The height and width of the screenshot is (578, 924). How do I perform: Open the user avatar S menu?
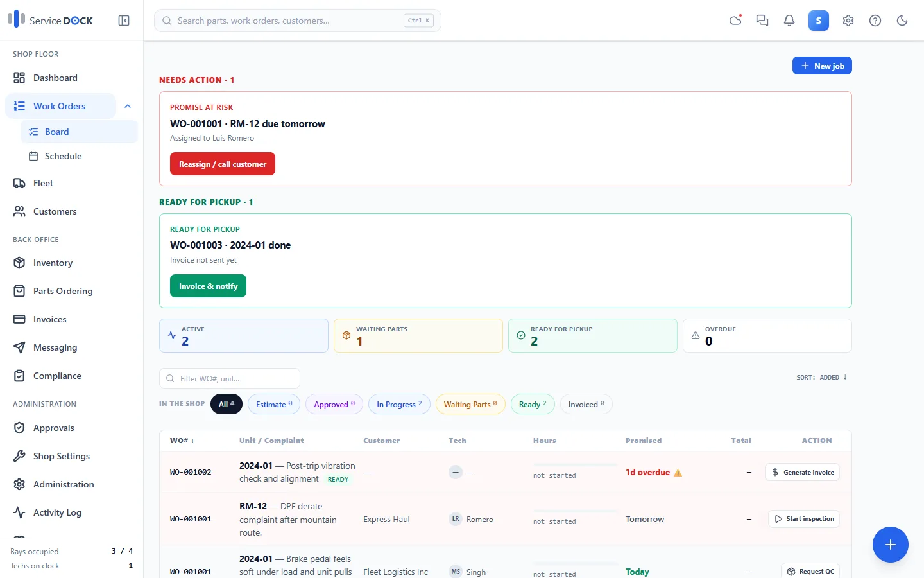(x=819, y=21)
